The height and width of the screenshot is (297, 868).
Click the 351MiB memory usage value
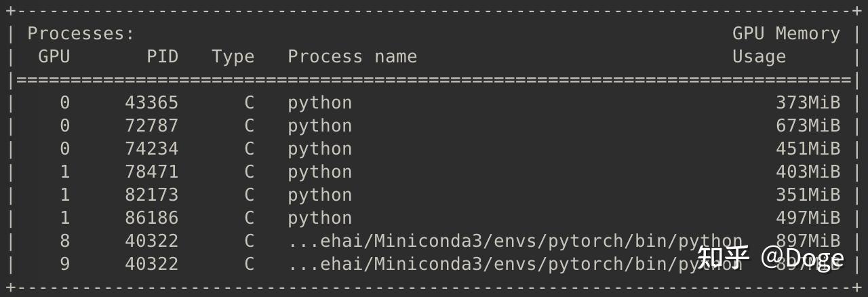pos(808,195)
